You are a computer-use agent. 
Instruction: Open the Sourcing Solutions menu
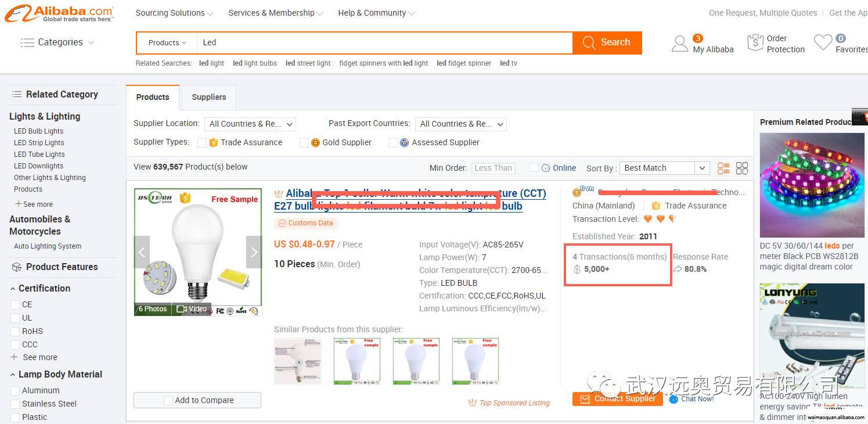pyautogui.click(x=174, y=13)
